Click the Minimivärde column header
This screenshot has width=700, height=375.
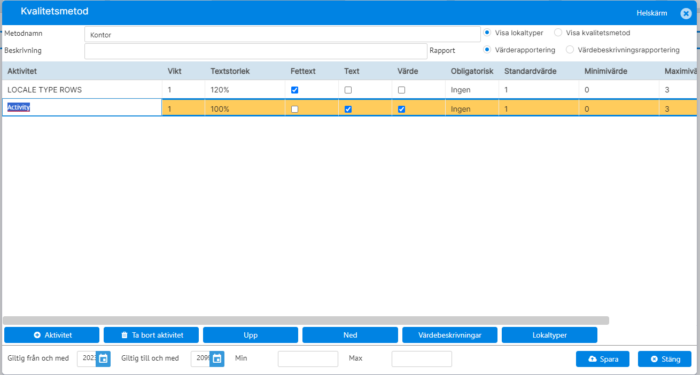(607, 71)
